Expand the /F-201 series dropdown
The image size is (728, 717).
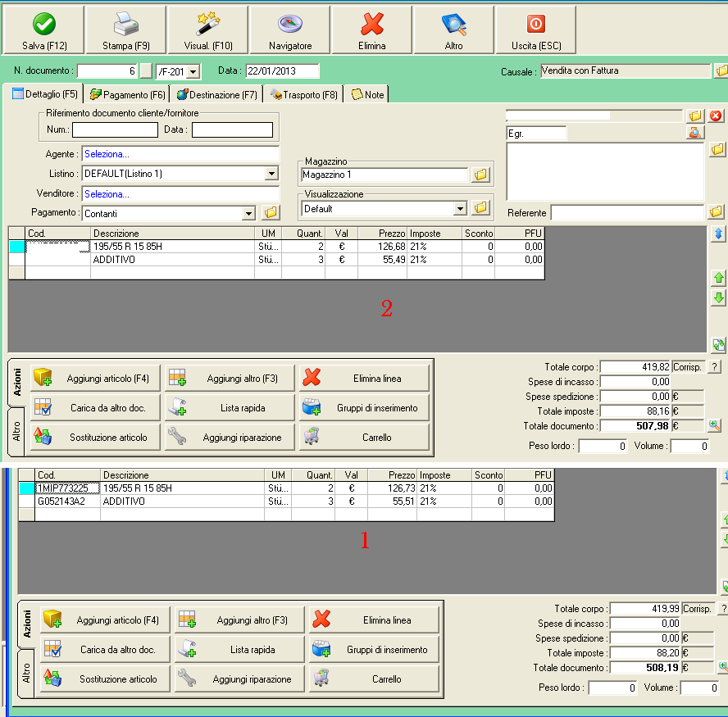(194, 72)
